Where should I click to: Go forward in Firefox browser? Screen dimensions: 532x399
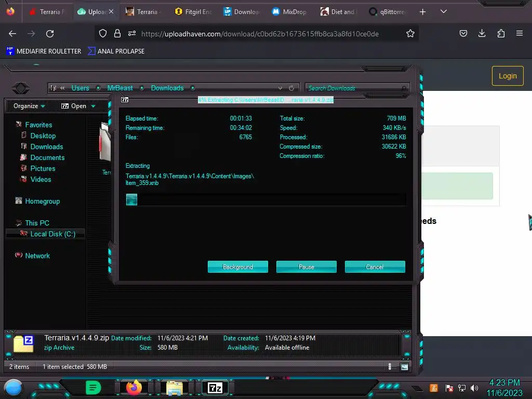tap(31, 34)
